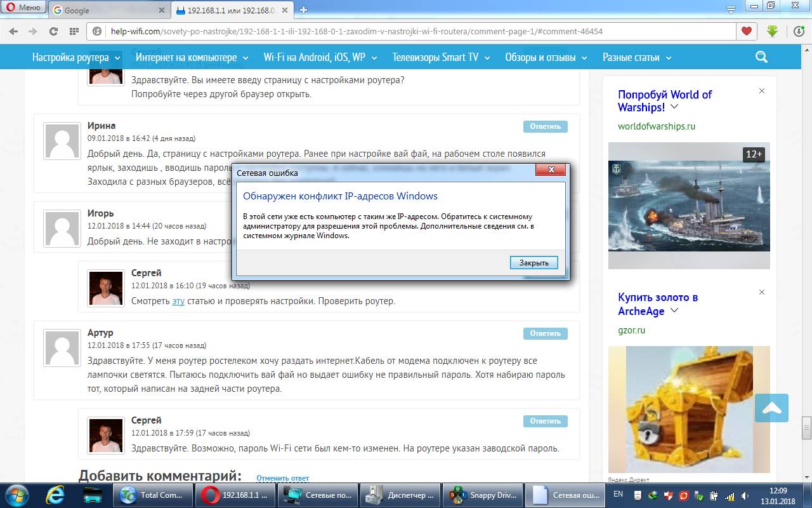This screenshot has width=812, height=508.
Task: Open the Купить золото в ArcheAge ad
Action: tap(658, 304)
